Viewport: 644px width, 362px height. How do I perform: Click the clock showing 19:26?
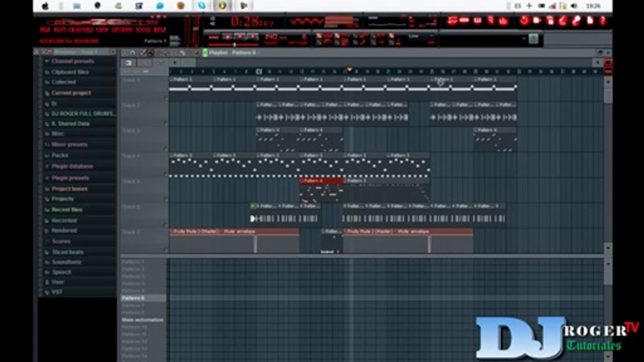(x=594, y=6)
